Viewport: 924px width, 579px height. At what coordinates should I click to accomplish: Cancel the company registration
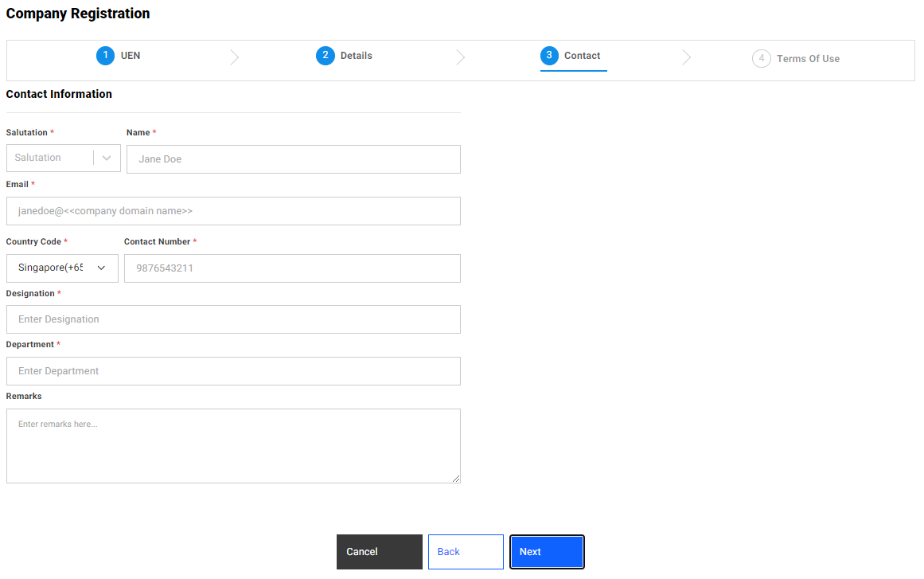click(x=379, y=551)
